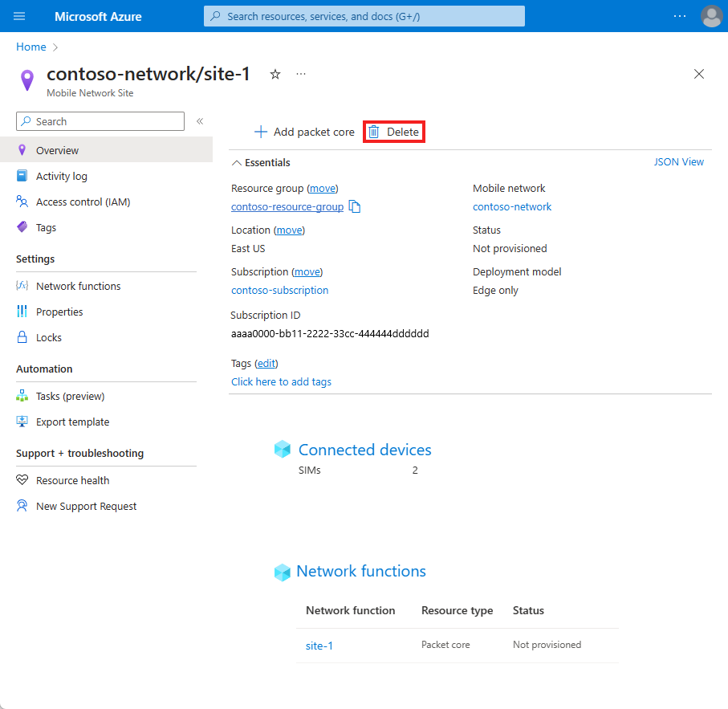Click the plus icon for Add packet core
This screenshot has width=728, height=709.
pos(261,132)
